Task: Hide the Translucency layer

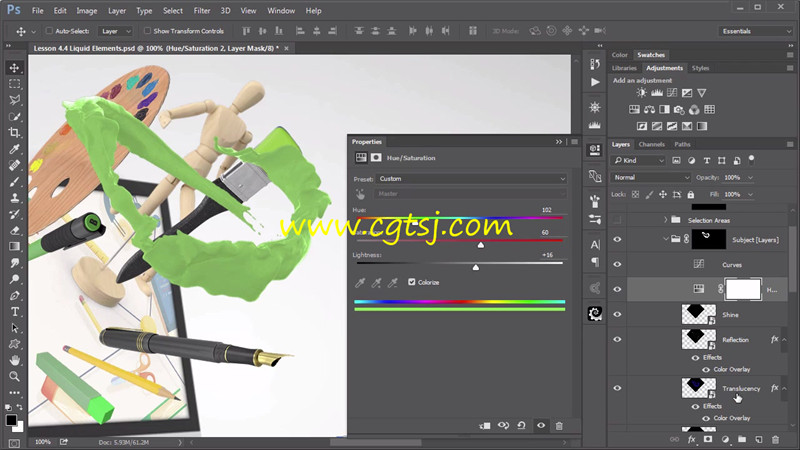Action: pos(617,388)
